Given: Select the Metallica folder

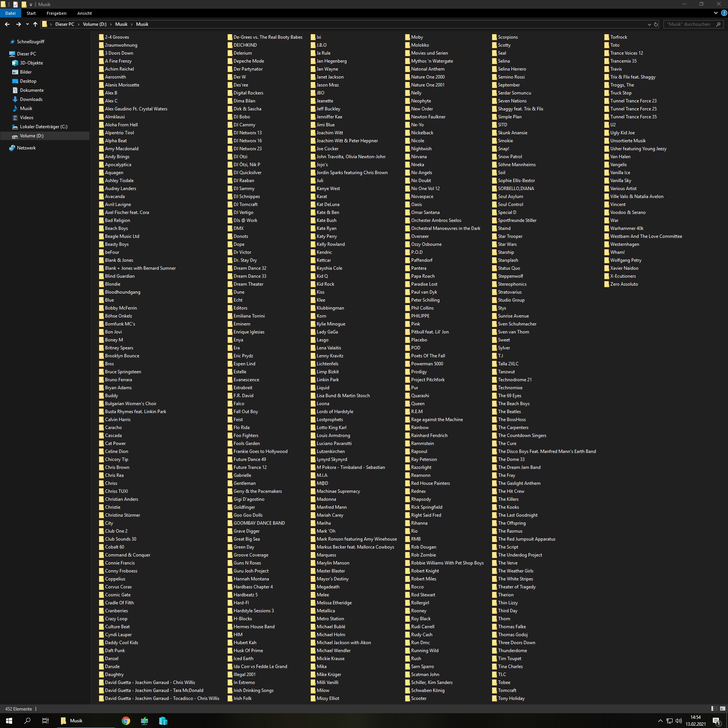Looking at the screenshot, I should tap(322, 611).
